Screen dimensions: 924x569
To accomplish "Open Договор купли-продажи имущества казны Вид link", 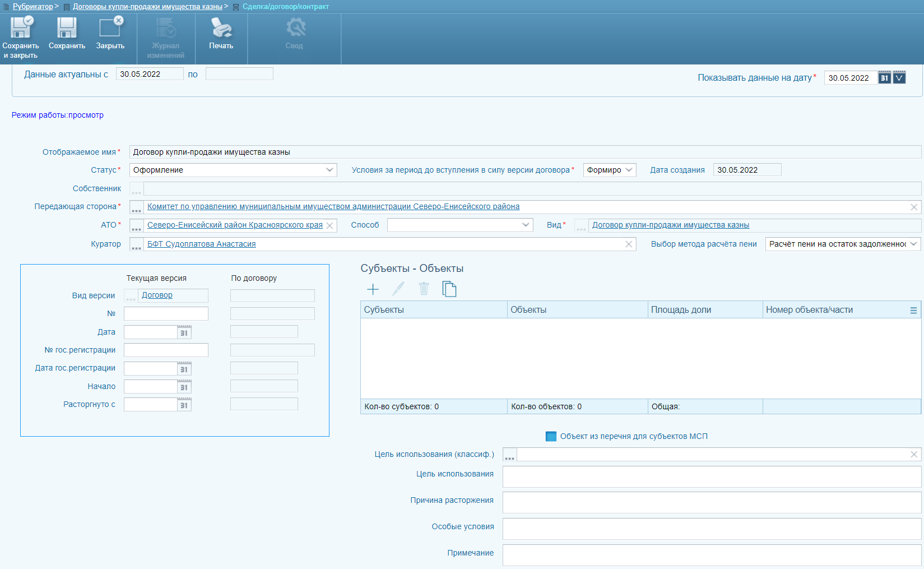I will point(671,225).
